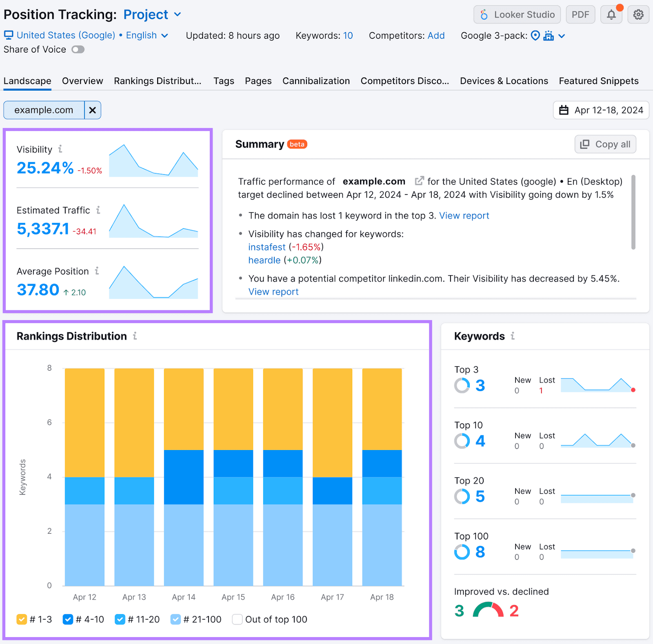Expand the Google 3-pack chevron

click(x=562, y=36)
